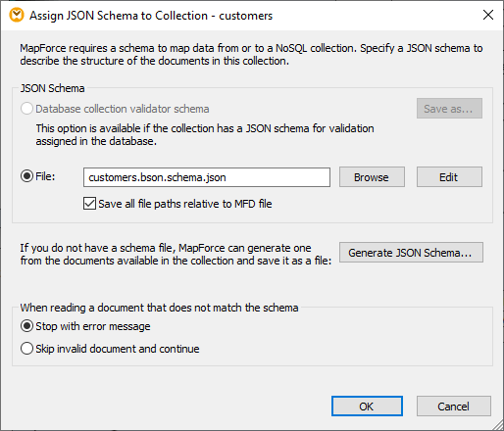Browse for a schema file
Screen dimensions: 504x431
372,177
